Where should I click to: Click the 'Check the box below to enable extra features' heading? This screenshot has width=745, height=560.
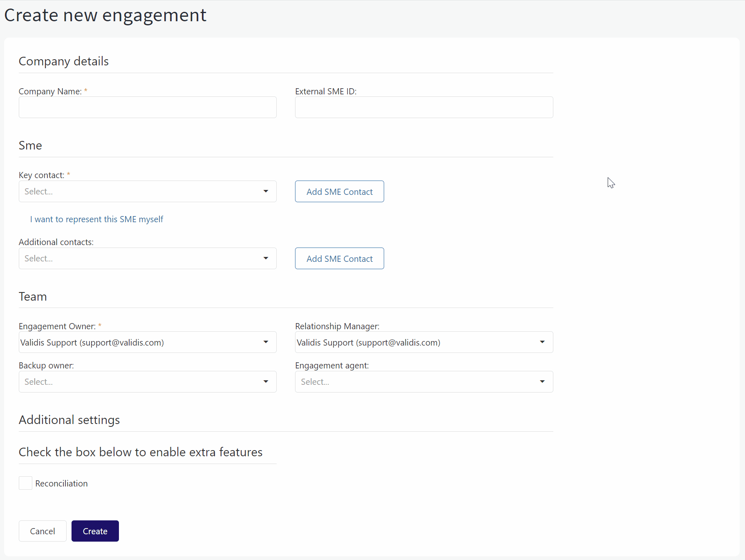141,452
